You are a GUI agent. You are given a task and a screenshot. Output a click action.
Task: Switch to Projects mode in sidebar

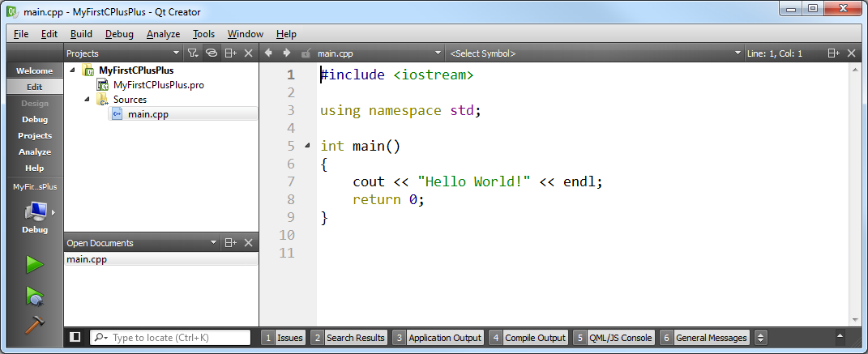[34, 135]
